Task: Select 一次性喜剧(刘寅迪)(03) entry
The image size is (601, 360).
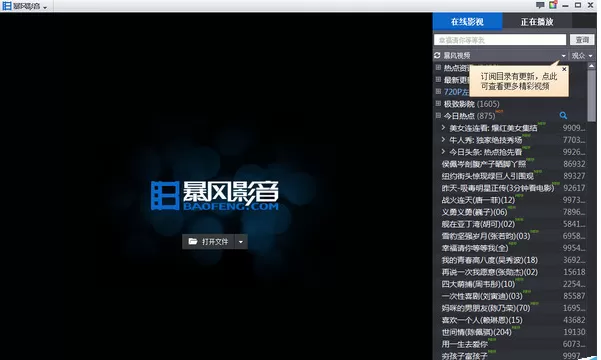Action: [x=513, y=296]
